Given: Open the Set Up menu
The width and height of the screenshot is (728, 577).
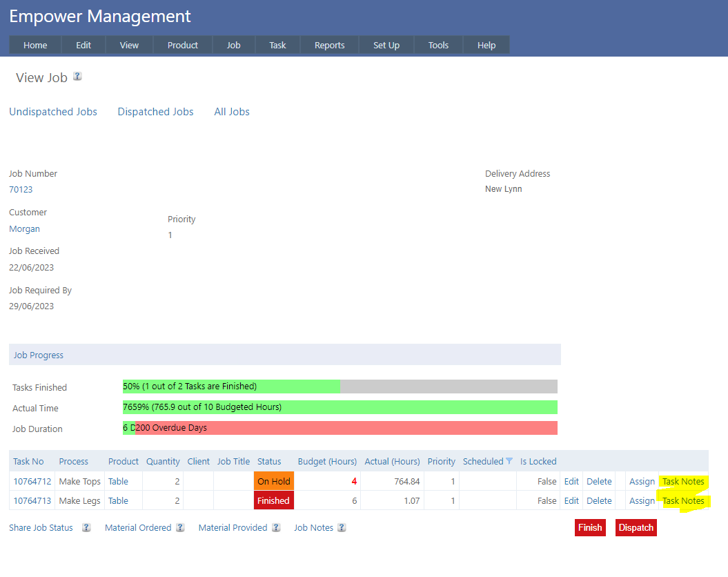Looking at the screenshot, I should pyautogui.click(x=386, y=45).
